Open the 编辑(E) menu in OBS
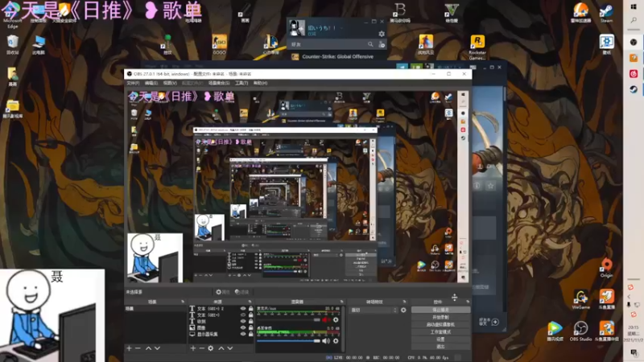Screen dimensions: 644x362 click(x=151, y=83)
